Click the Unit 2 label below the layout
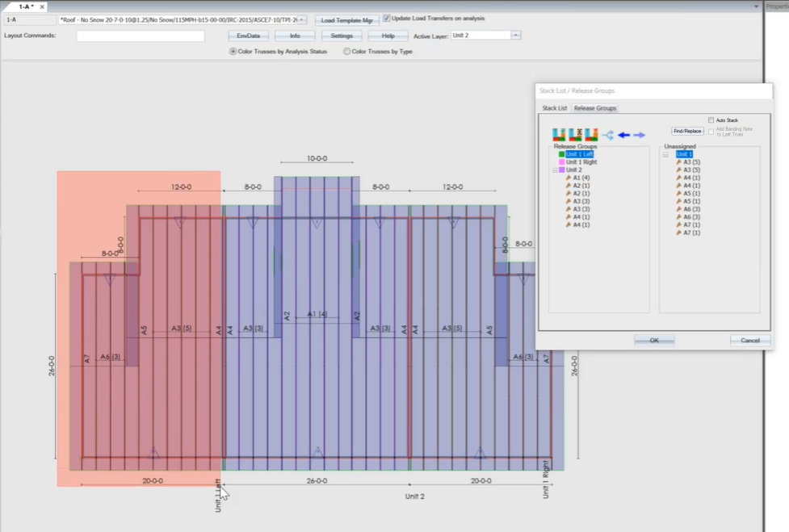 point(414,496)
